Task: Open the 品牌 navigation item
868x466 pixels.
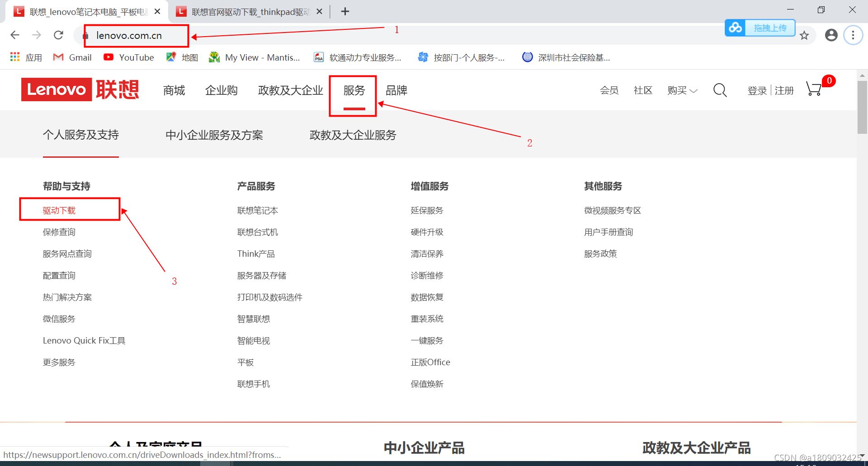Action: point(396,90)
